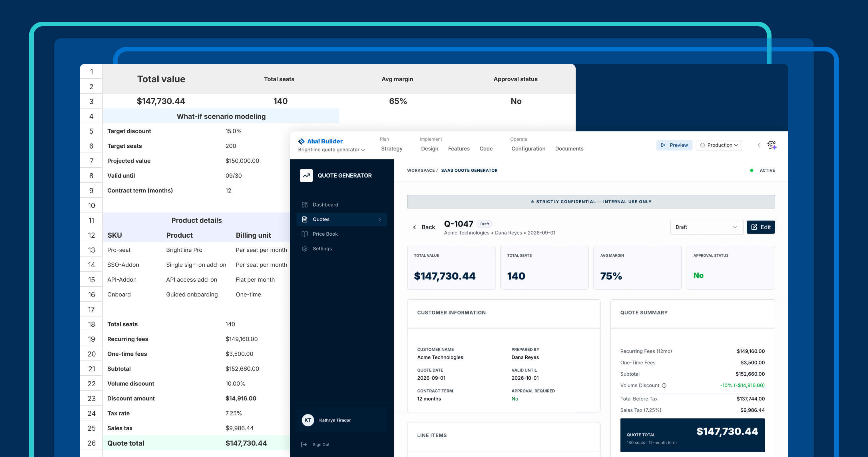Click the Total Value summary card
Image resolution: width=868 pixels, height=457 pixels.
(x=451, y=268)
